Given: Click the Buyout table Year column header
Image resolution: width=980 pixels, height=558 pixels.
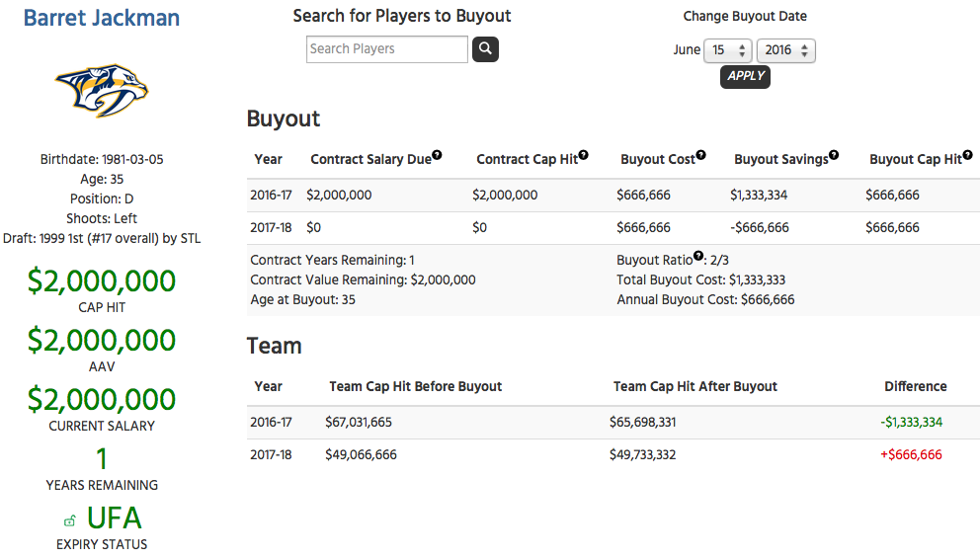Looking at the screenshot, I should pyautogui.click(x=268, y=159).
